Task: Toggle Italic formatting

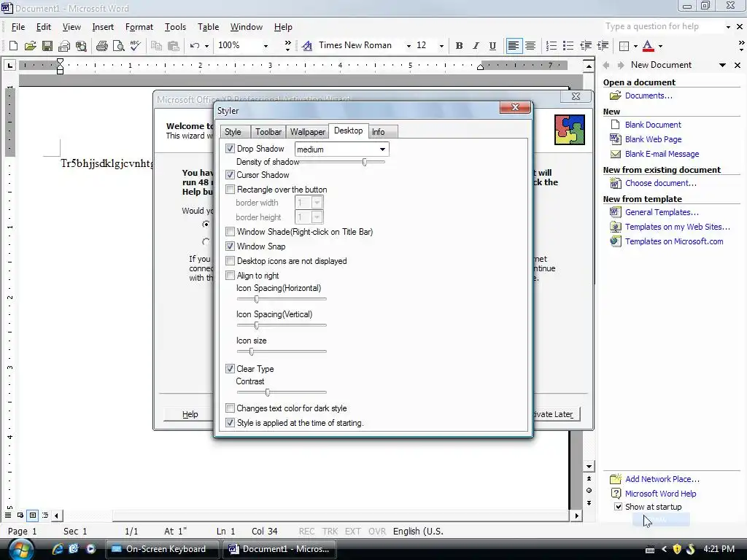Action: (476, 46)
